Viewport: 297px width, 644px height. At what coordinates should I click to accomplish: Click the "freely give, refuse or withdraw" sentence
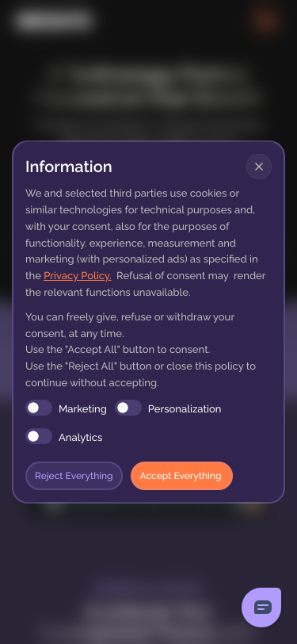130,325
